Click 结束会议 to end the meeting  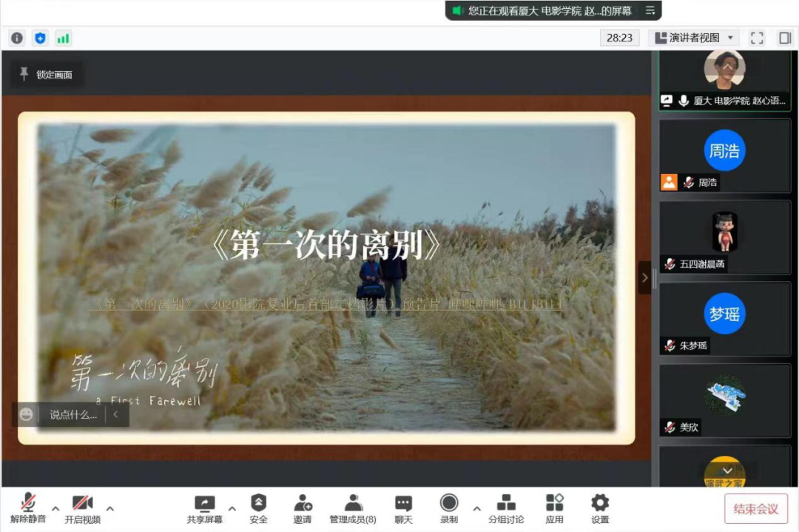tap(755, 508)
